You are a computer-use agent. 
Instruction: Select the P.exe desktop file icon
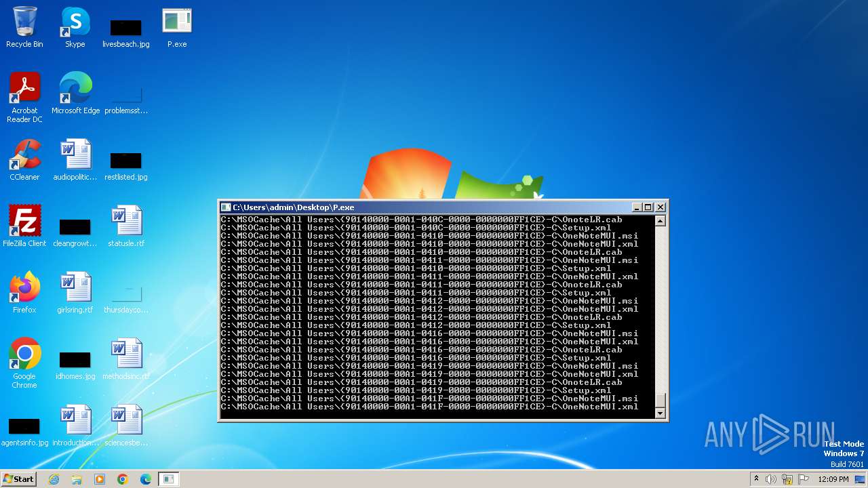(x=177, y=28)
